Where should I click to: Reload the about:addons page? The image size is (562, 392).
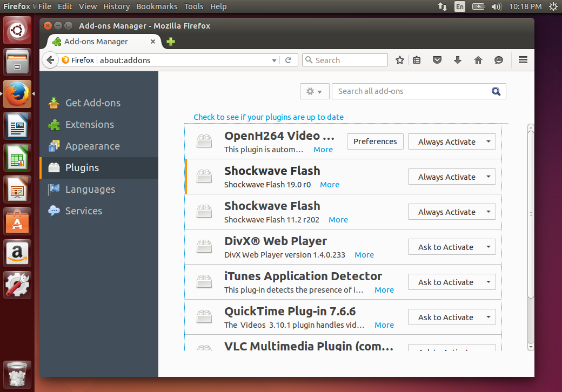coord(288,60)
